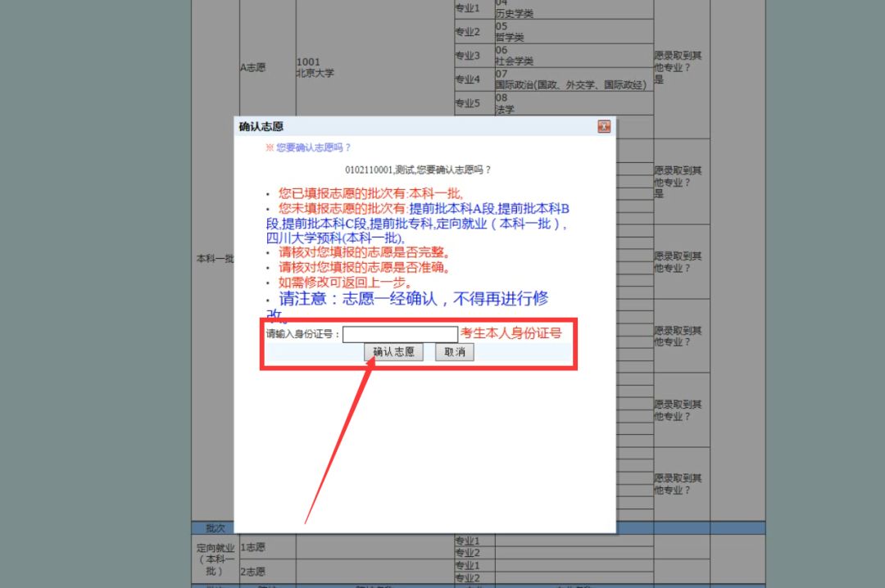
Task: Click the 1志愿 row under 定向就业
Action: 252,547
